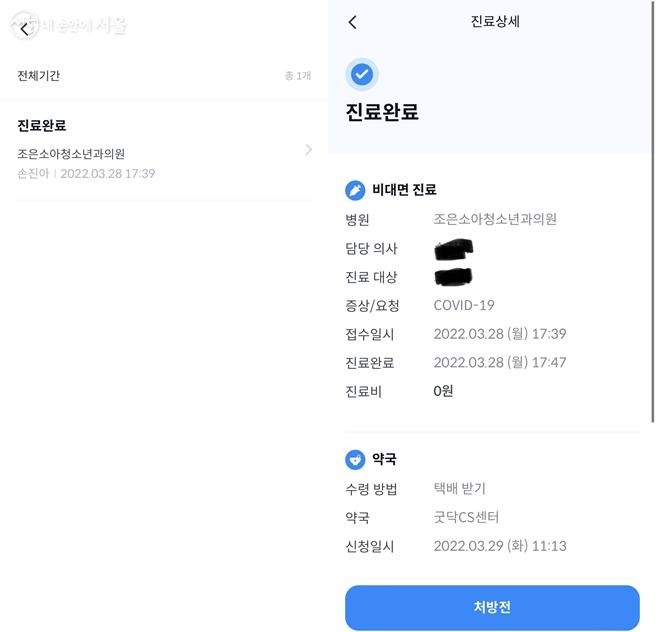Tap the COVID-19 symptom value
The height and width of the screenshot is (632, 656).
(464, 305)
